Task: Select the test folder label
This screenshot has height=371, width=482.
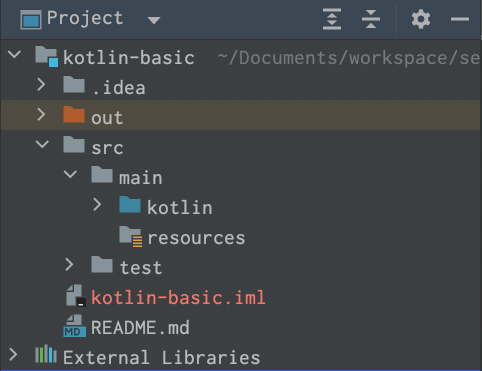Action: click(x=141, y=267)
